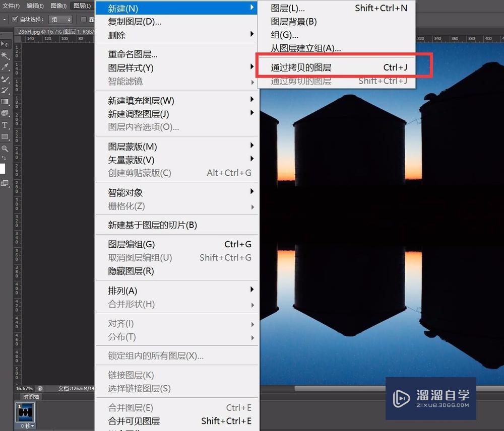504x431 pixels.
Task: Select the Type tool
Action: pos(5,125)
